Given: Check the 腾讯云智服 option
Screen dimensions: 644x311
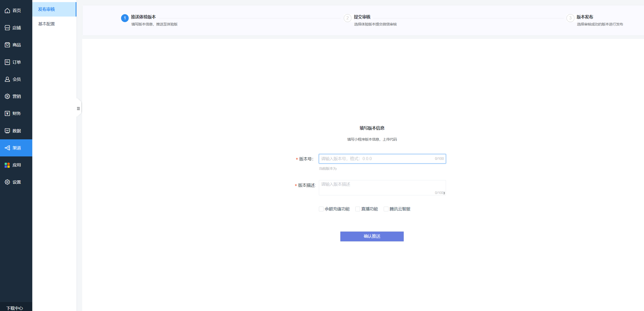Looking at the screenshot, I should [x=386, y=209].
